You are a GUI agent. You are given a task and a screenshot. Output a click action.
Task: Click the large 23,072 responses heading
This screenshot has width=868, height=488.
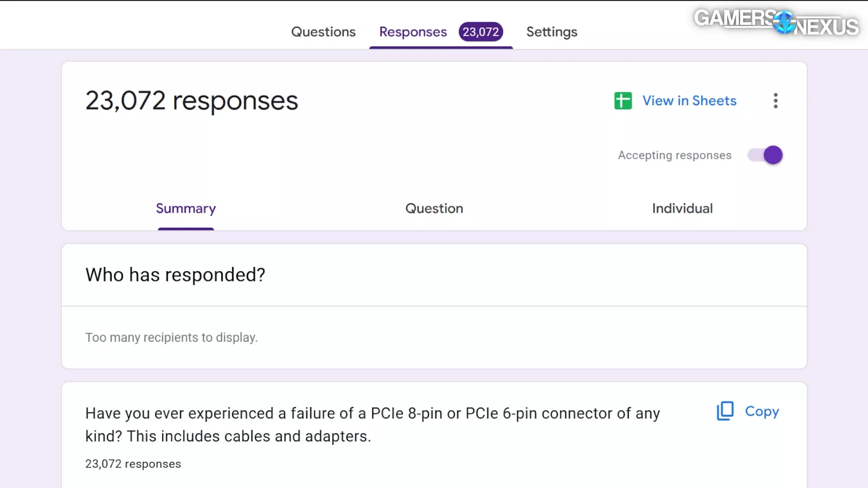pos(192,101)
